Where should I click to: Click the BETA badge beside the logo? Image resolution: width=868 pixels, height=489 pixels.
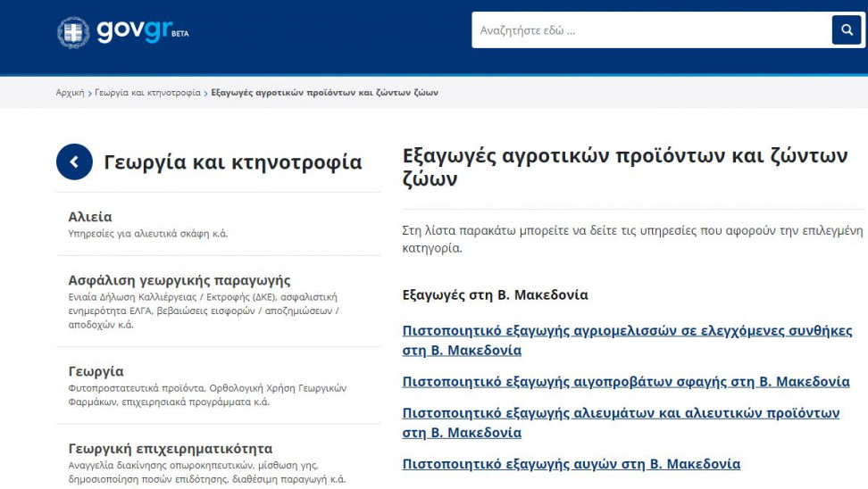point(179,34)
